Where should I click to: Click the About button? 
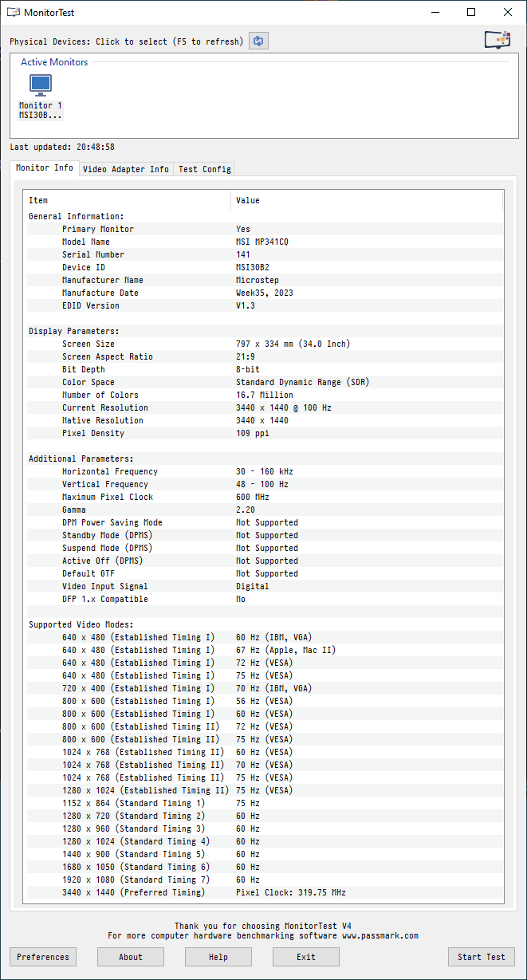point(131,957)
